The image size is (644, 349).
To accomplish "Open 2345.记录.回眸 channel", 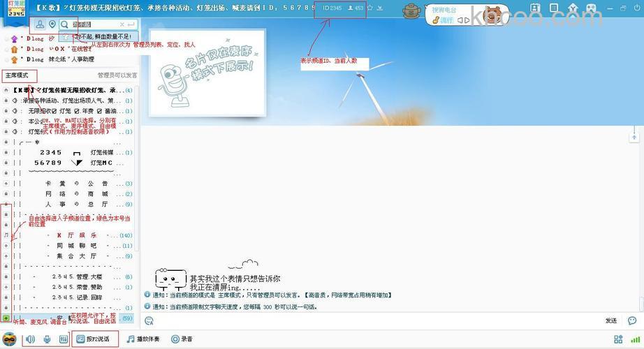I will click(x=68, y=297).
